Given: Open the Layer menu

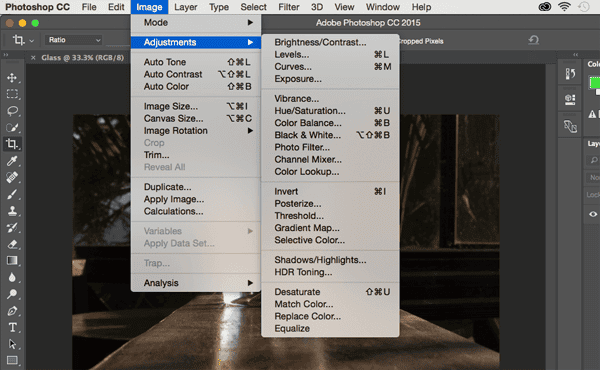Looking at the screenshot, I should coord(186,7).
